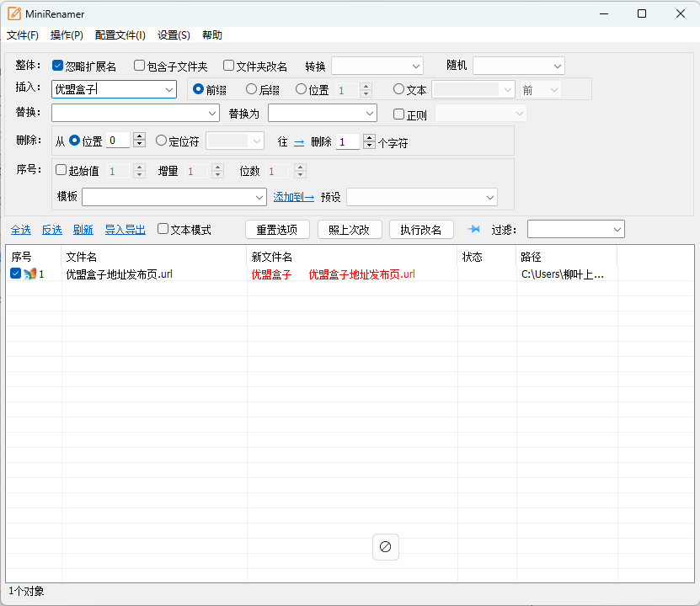Select the 文本 radio button
This screenshot has width=700, height=606.
point(398,89)
